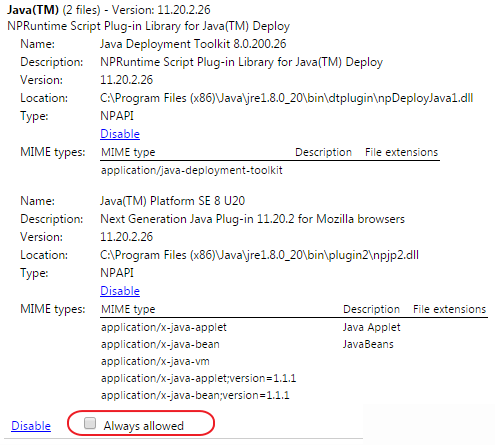Click the Java Applet description cell

tap(372, 327)
